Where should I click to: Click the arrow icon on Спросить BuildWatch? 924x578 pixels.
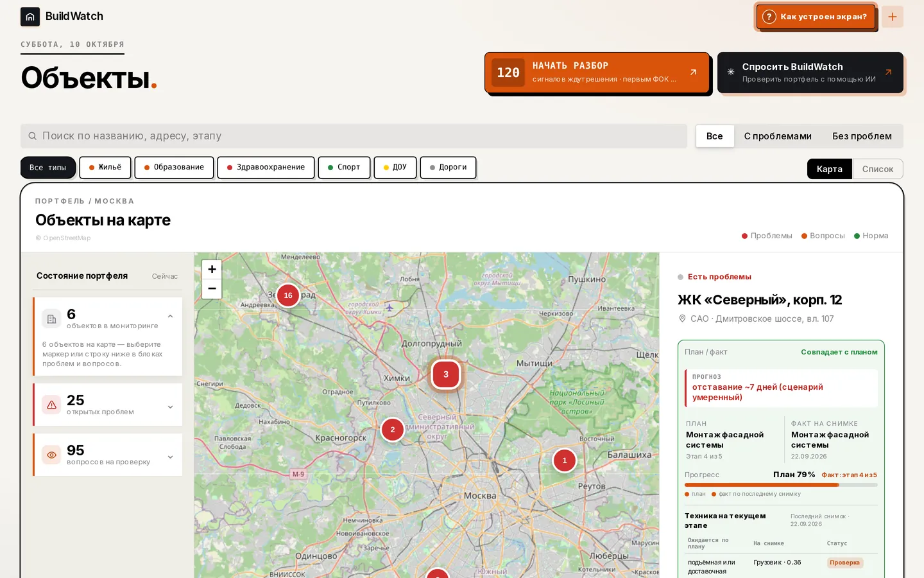[x=888, y=72]
